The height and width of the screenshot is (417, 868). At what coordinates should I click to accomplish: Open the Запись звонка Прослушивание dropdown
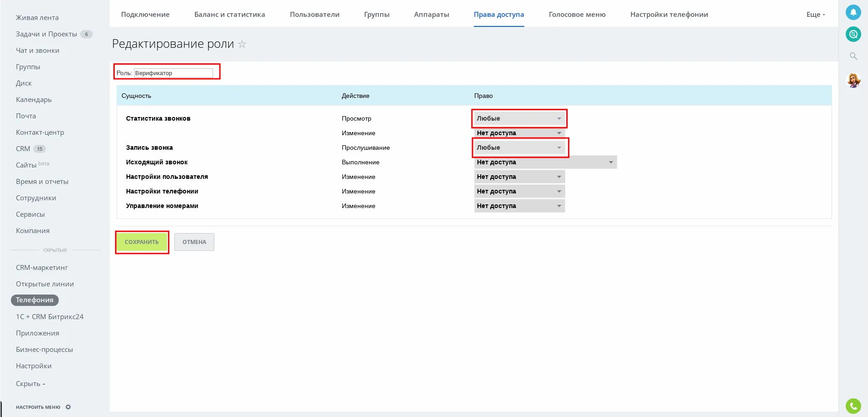(x=519, y=147)
